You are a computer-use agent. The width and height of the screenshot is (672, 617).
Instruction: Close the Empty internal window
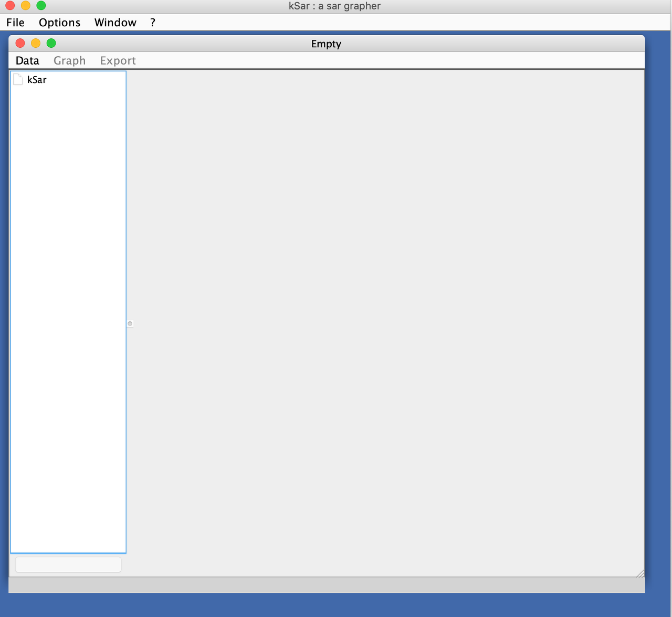coord(20,43)
